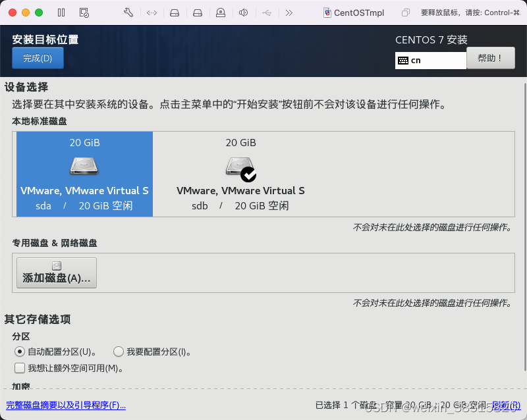Click the vertical scrollbar on the right edge
The width and height of the screenshot is (527, 420).
pyautogui.click(x=524, y=228)
